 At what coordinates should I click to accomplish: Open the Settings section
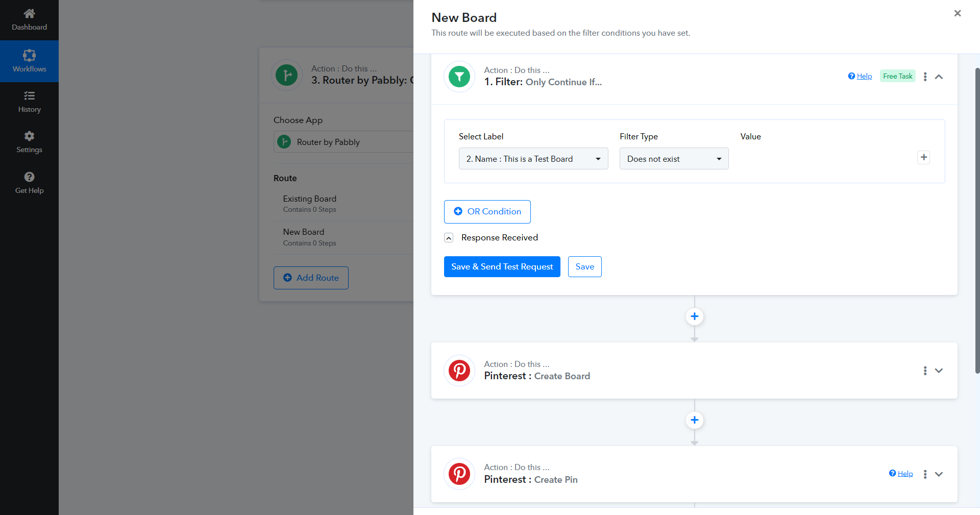coord(29,142)
